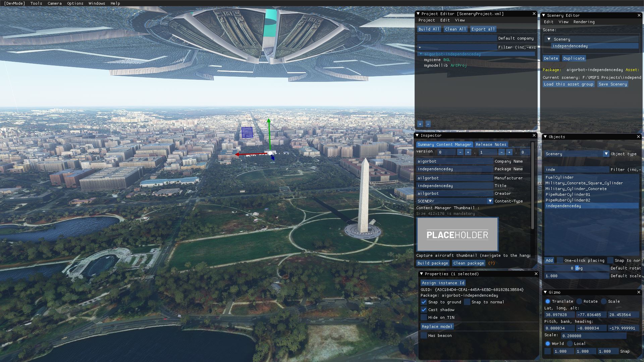Click the blue plane handle square
644x362 pixels.
(247, 132)
